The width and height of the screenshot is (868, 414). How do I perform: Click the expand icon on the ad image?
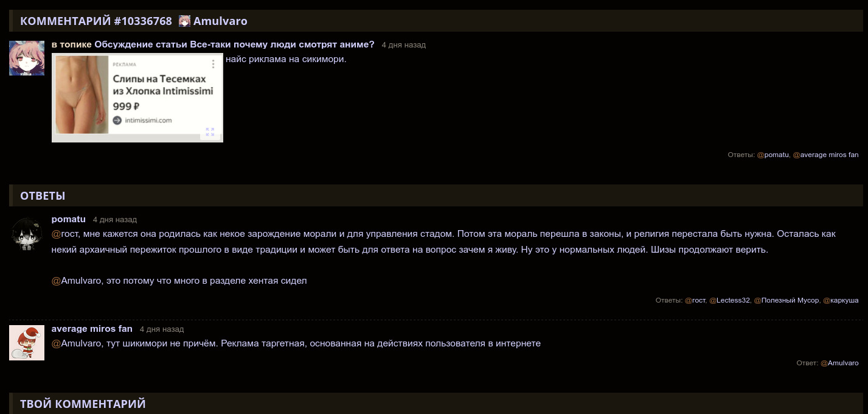pyautogui.click(x=210, y=132)
